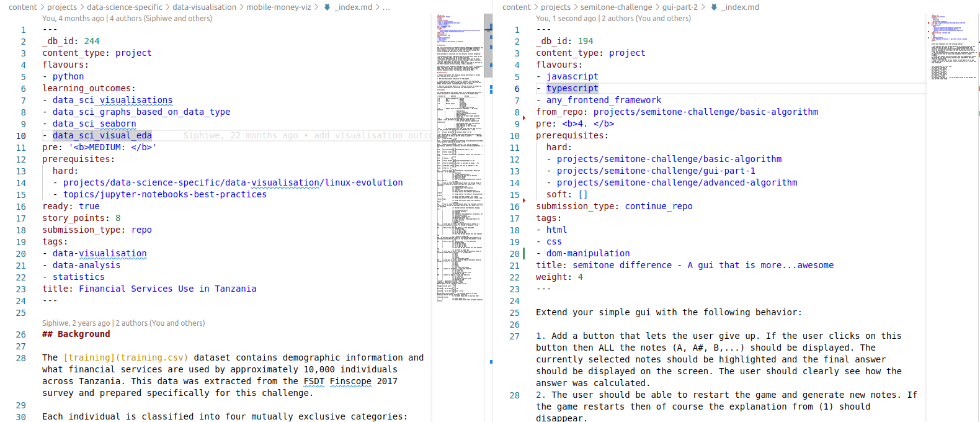Click the topics/jupyter-notebooks-best-practices path
980x422 pixels.
coord(165,194)
